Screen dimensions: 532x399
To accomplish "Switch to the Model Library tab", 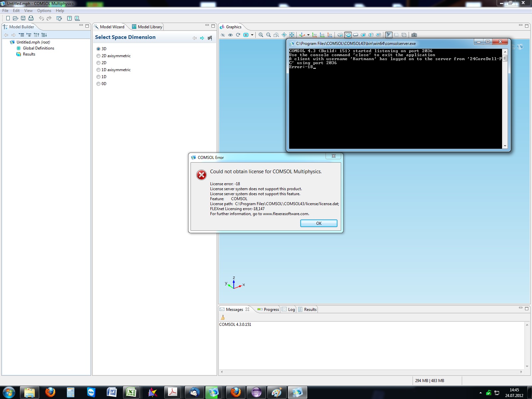I will pos(147,27).
